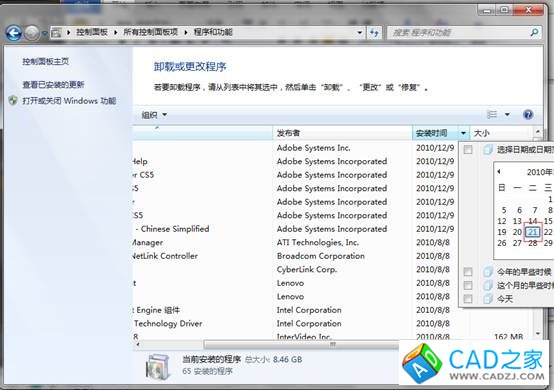554x390 pixels.
Task: Select date 21 in the calendar
Action: 532,232
